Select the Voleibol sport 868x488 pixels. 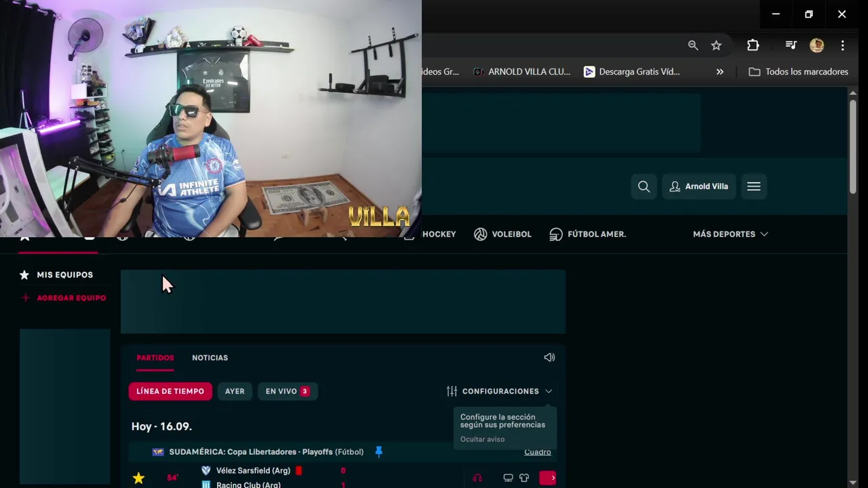click(502, 234)
